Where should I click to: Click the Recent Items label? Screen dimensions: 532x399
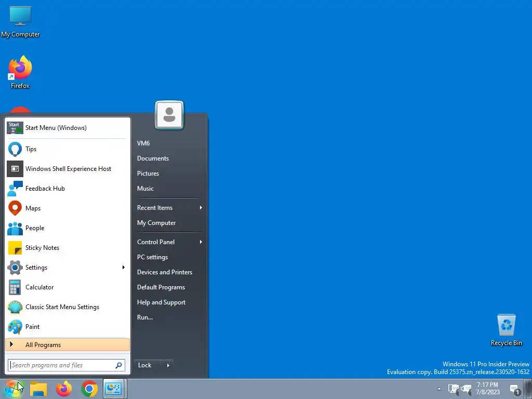155,208
